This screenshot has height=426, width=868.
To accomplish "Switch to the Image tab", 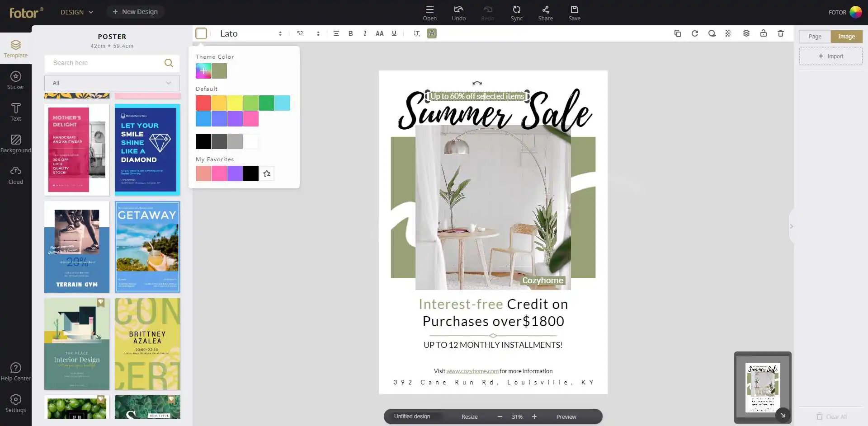I will (x=846, y=37).
